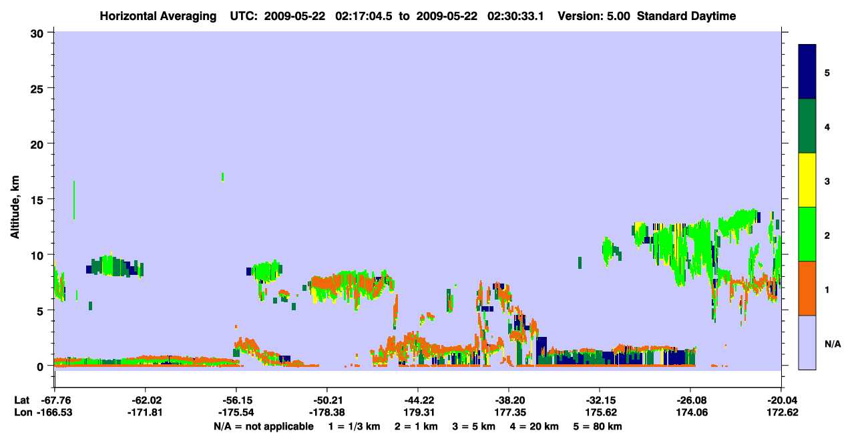Click the bright green colorbar segment labeled 2

[807, 234]
